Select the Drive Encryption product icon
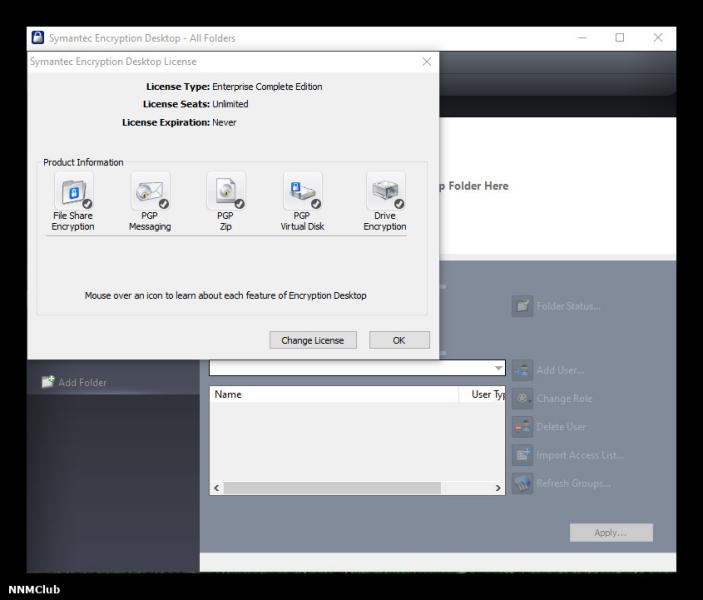Viewport: 703px width, 600px height. tap(386, 191)
